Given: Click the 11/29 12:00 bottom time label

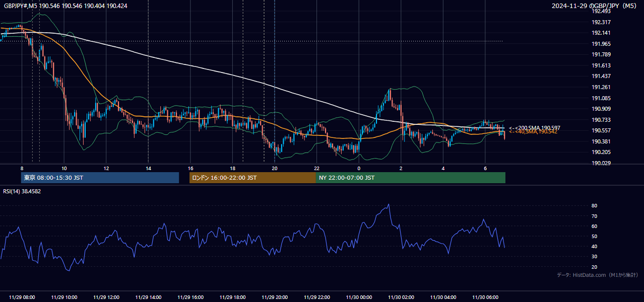Looking at the screenshot, I should pos(106,297).
